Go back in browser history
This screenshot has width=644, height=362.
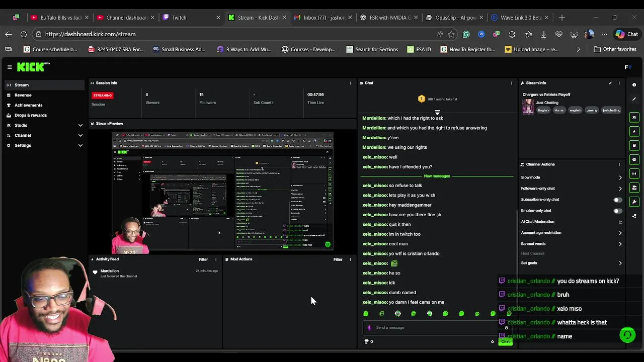tap(8, 34)
